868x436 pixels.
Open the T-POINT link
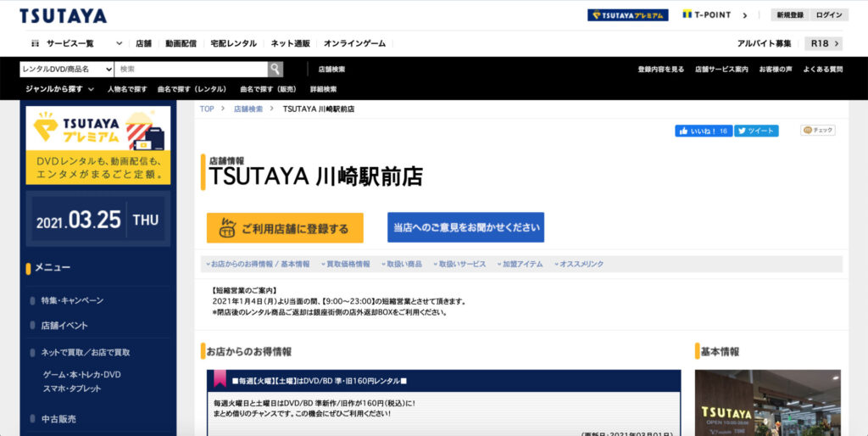pyautogui.click(x=707, y=15)
